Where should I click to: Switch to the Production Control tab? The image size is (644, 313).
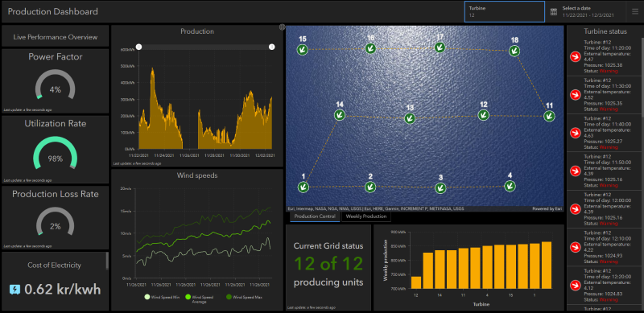(x=315, y=216)
